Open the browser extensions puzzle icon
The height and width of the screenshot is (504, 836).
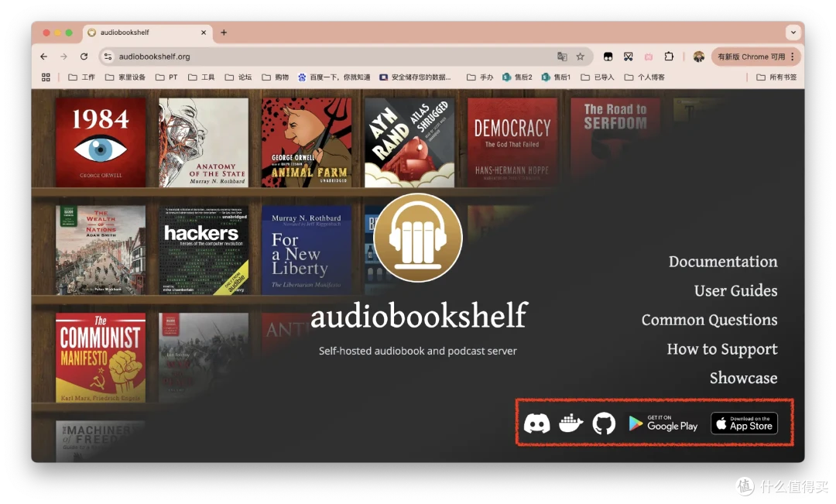tap(669, 57)
